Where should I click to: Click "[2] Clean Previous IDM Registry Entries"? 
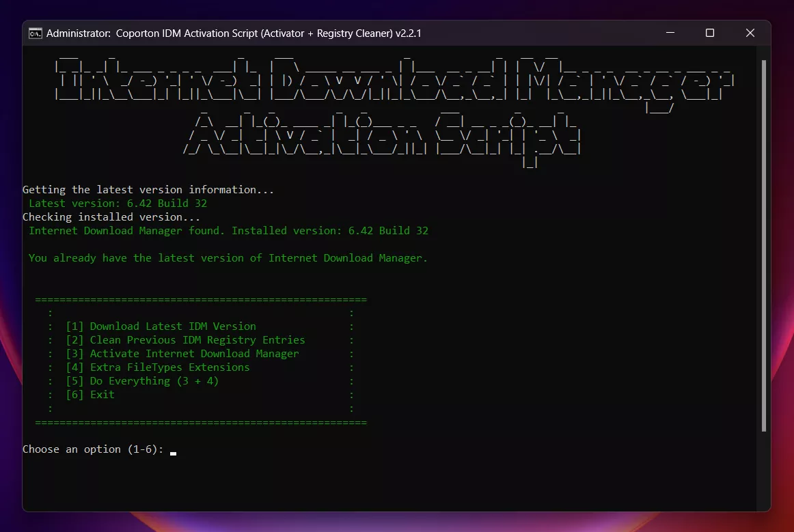(185, 340)
